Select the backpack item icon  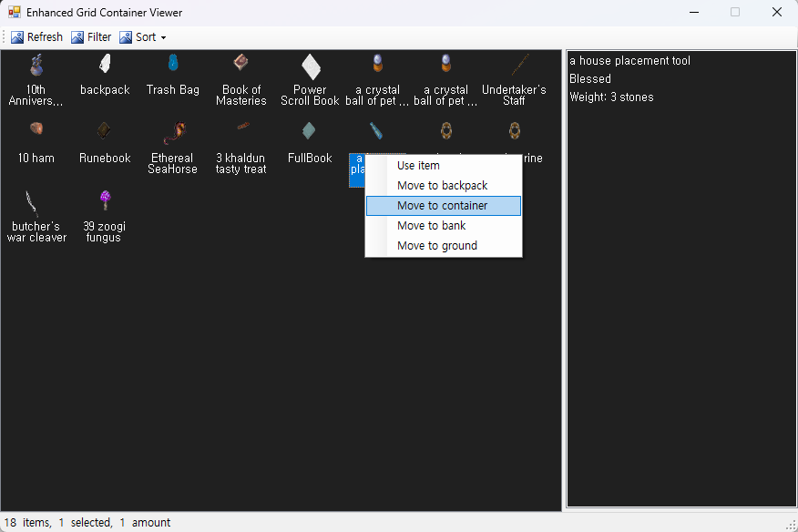pyautogui.click(x=105, y=64)
